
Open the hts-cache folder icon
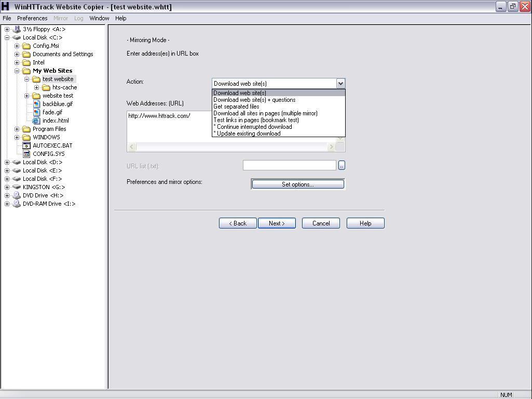pyautogui.click(x=45, y=87)
